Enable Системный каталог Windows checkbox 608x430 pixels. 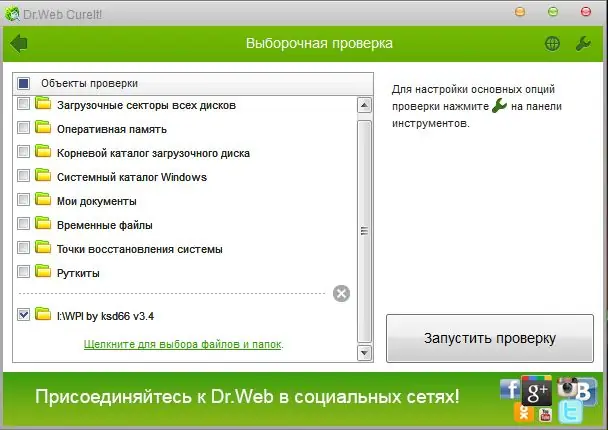pos(24,176)
